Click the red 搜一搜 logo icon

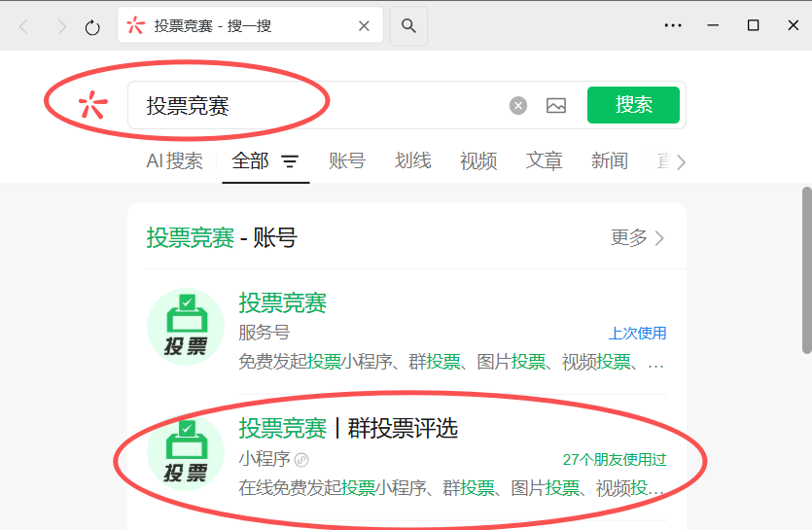point(93,105)
